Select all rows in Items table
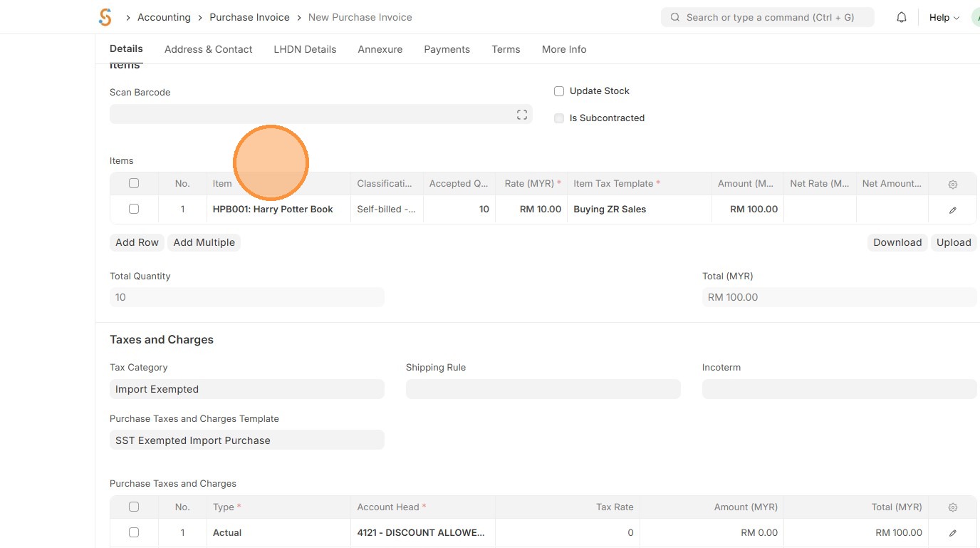Image resolution: width=980 pixels, height=548 pixels. (x=134, y=183)
